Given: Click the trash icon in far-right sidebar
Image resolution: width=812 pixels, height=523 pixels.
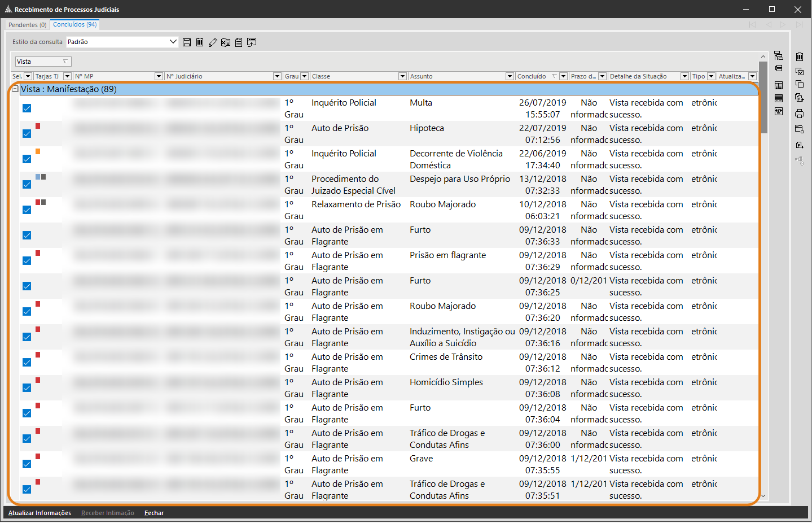Looking at the screenshot, I should click(800, 56).
